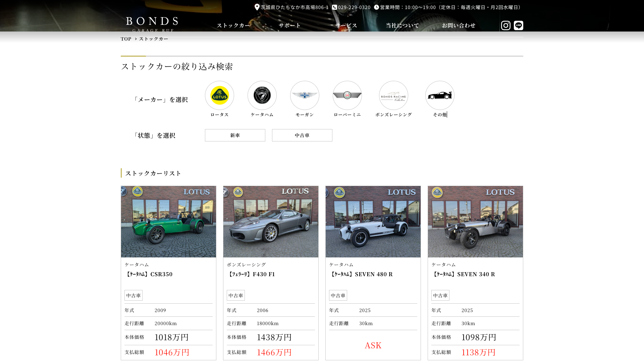Select Bonds Racing Collection logo filter
The image size is (644, 362).
393,95
